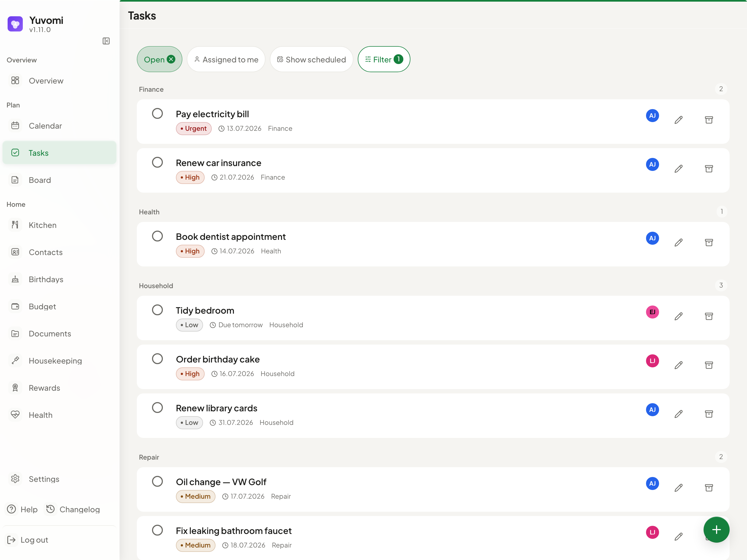Viewport: 747px width, 560px height.
Task: Open the Changelog
Action: (x=73, y=509)
